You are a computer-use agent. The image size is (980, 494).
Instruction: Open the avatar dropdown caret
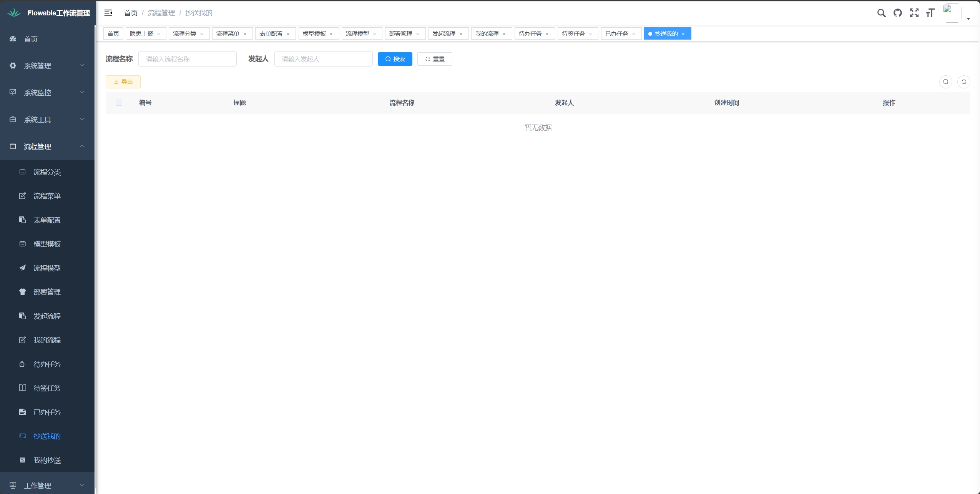click(968, 19)
